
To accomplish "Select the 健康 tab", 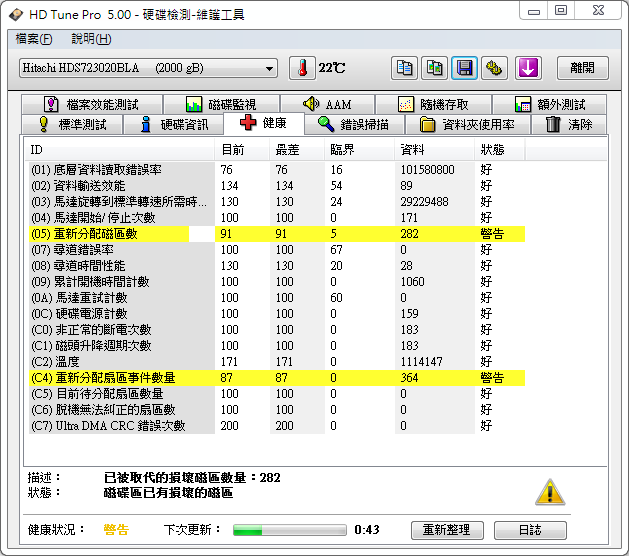I will 264,123.
